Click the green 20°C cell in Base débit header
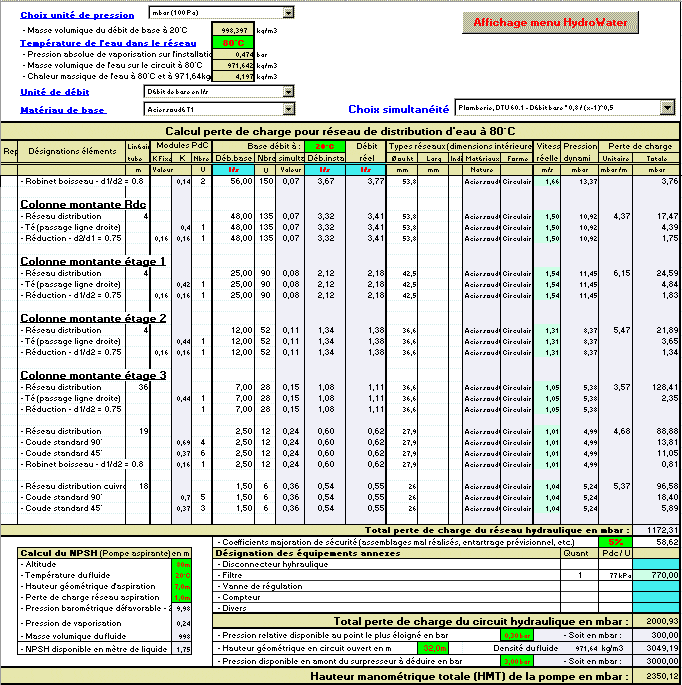The image size is (682, 685). tap(325, 146)
